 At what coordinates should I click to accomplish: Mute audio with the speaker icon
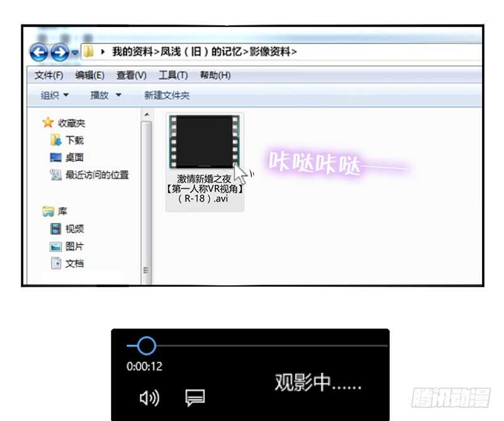pos(149,398)
